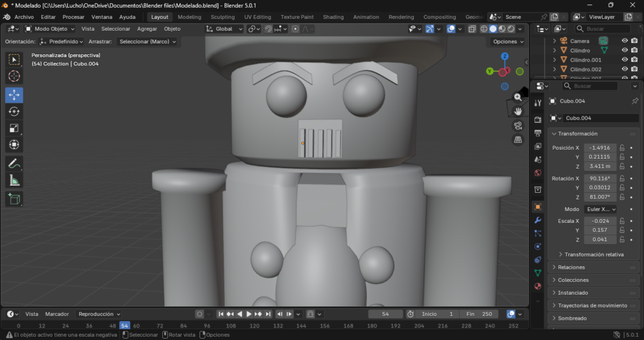Disable Camera rendering in the outliner

pos(635,41)
